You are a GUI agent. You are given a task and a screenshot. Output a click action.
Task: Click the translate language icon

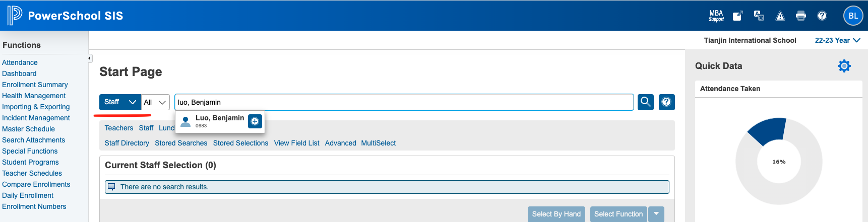[759, 16]
